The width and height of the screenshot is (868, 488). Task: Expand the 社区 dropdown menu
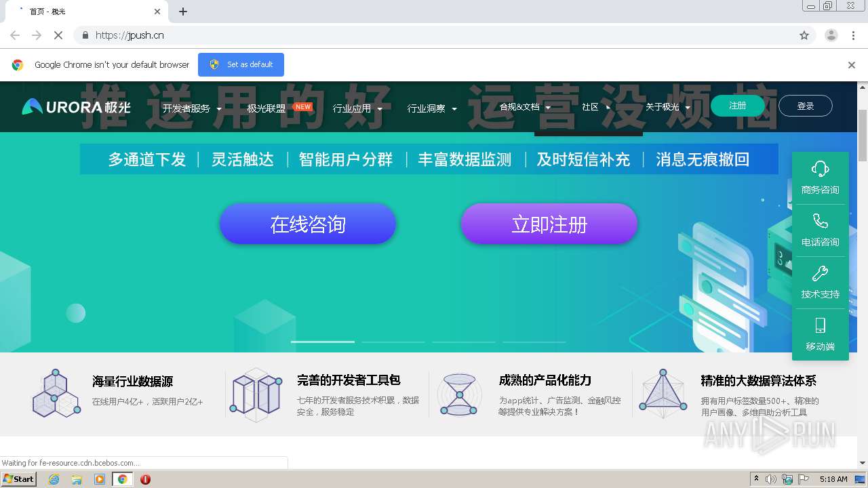pos(596,107)
